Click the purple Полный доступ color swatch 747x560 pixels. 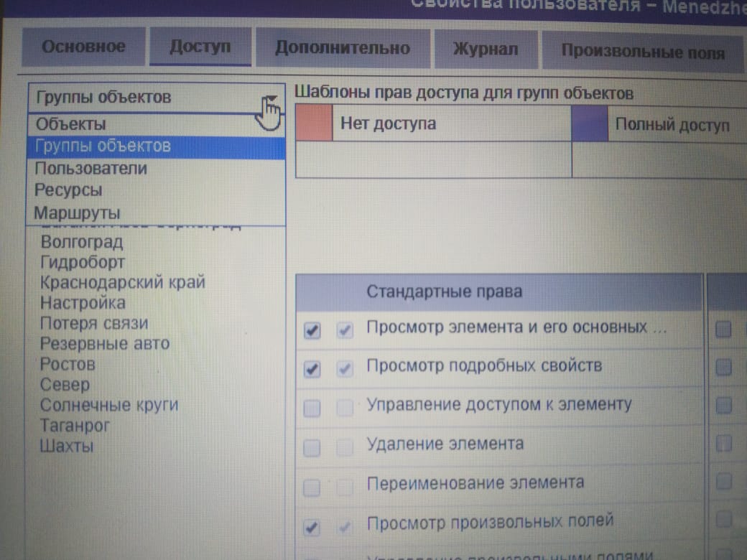tap(589, 125)
